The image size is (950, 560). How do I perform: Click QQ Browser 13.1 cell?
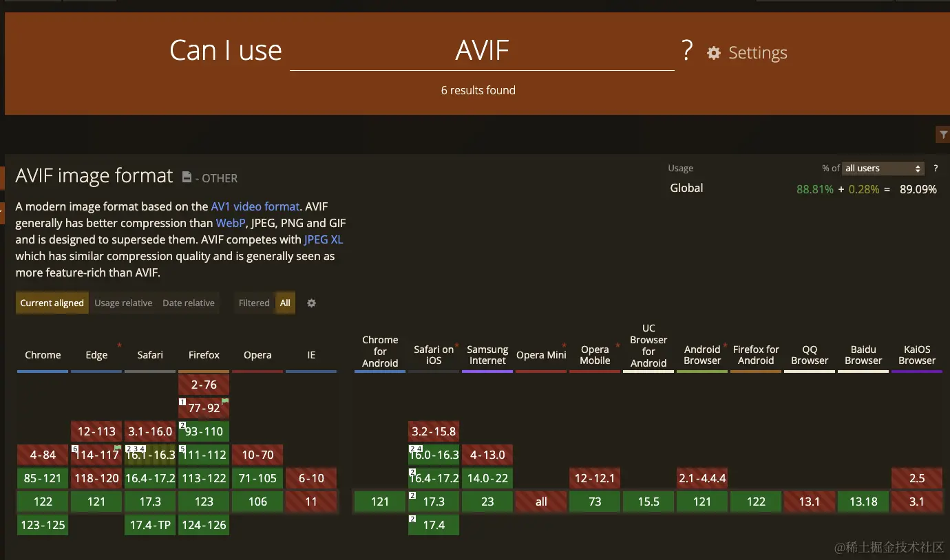pyautogui.click(x=810, y=502)
